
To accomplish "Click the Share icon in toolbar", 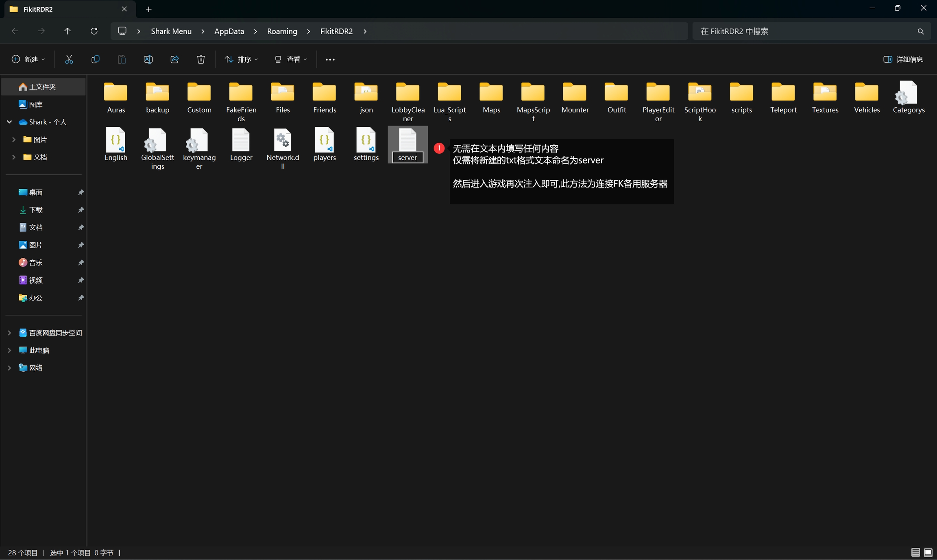I will coord(174,59).
